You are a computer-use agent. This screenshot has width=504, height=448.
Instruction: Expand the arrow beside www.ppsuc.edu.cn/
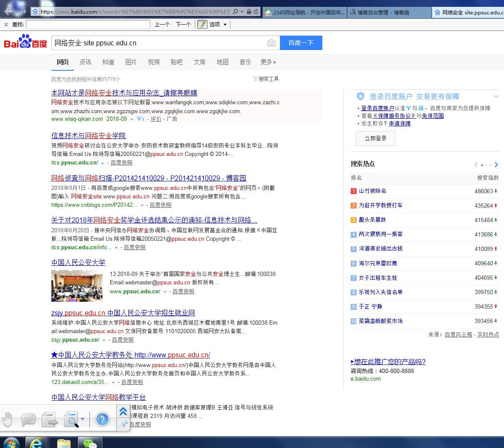[165, 292]
